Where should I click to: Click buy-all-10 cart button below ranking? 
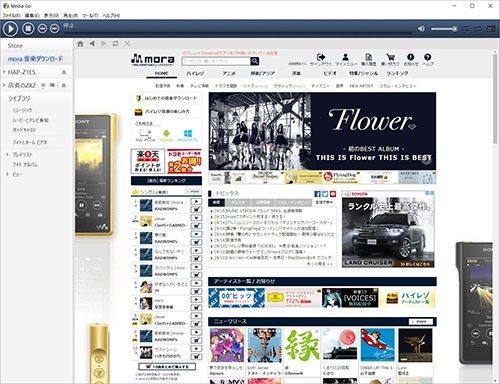pos(167,366)
